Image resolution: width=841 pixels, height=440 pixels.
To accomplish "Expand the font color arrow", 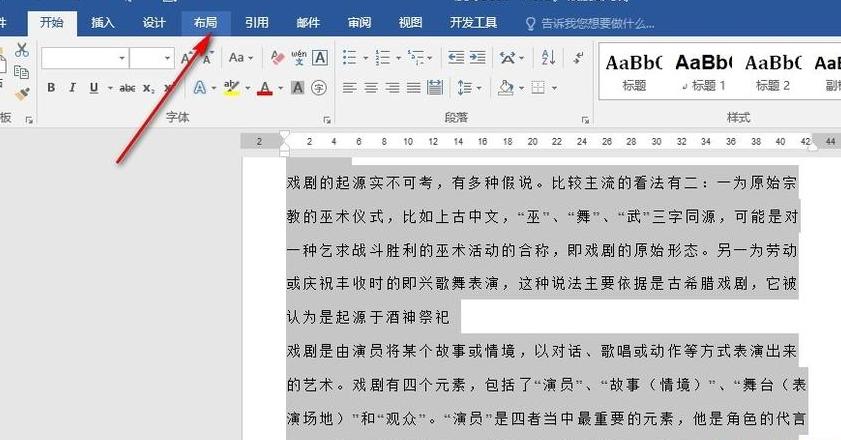I will 280,88.
